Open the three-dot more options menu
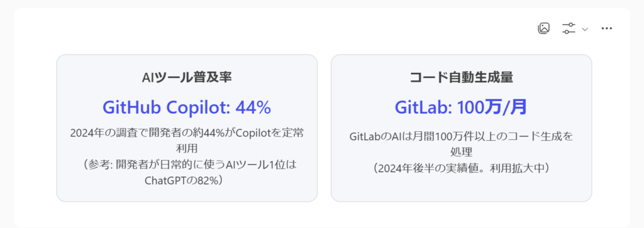The image size is (644, 228). click(607, 28)
